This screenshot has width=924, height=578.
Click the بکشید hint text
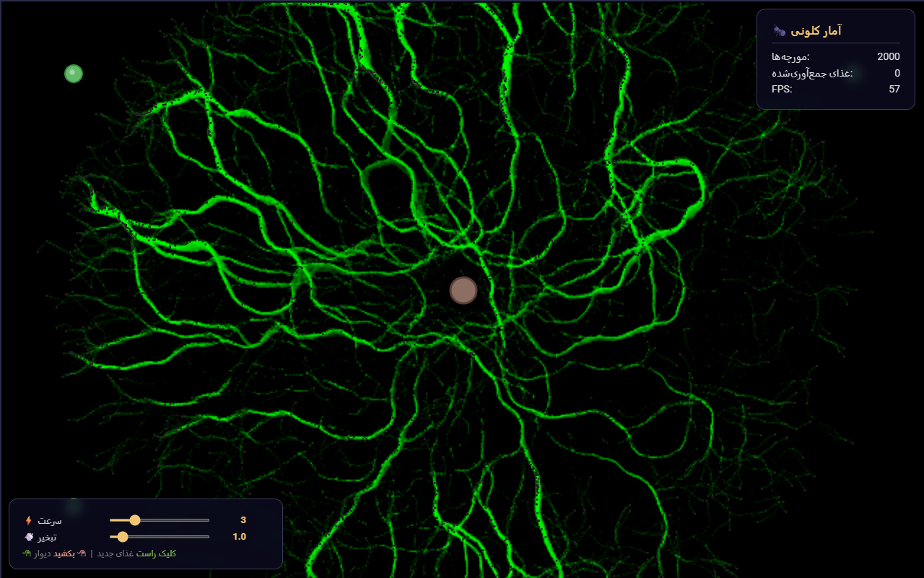click(x=64, y=553)
